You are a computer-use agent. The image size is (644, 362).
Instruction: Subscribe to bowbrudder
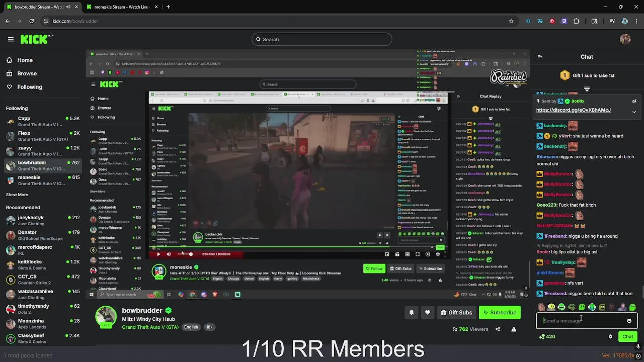(500, 313)
